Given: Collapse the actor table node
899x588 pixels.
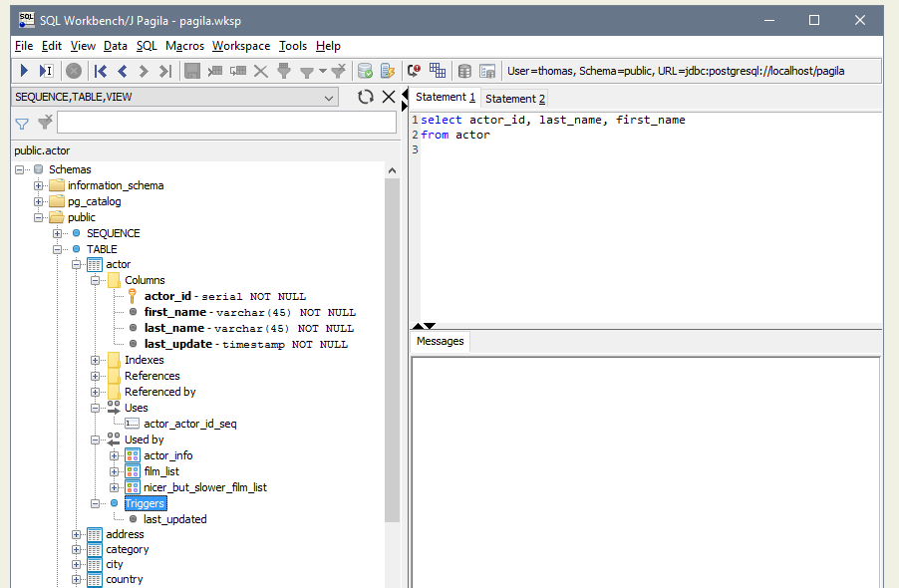Looking at the screenshot, I should pos(77,265).
